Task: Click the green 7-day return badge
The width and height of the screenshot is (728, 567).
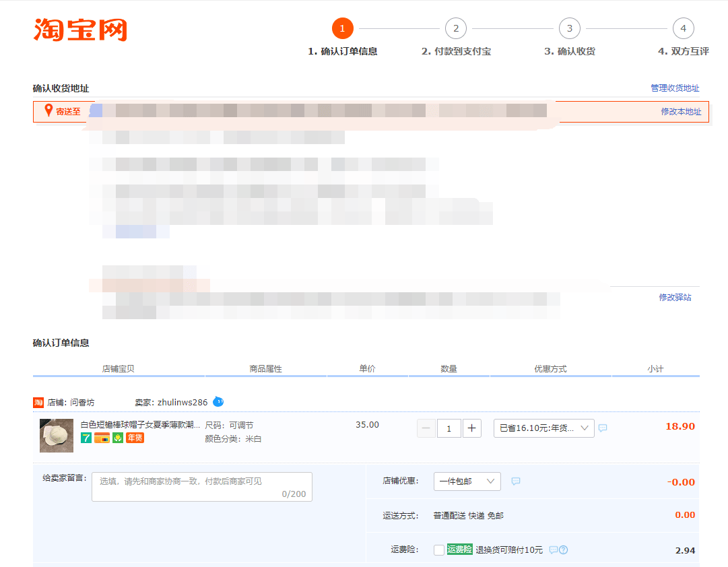Action: pos(86,438)
